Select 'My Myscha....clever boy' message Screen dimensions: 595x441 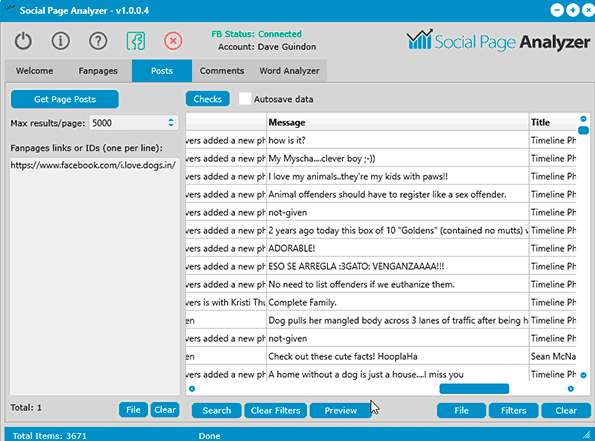(x=398, y=158)
